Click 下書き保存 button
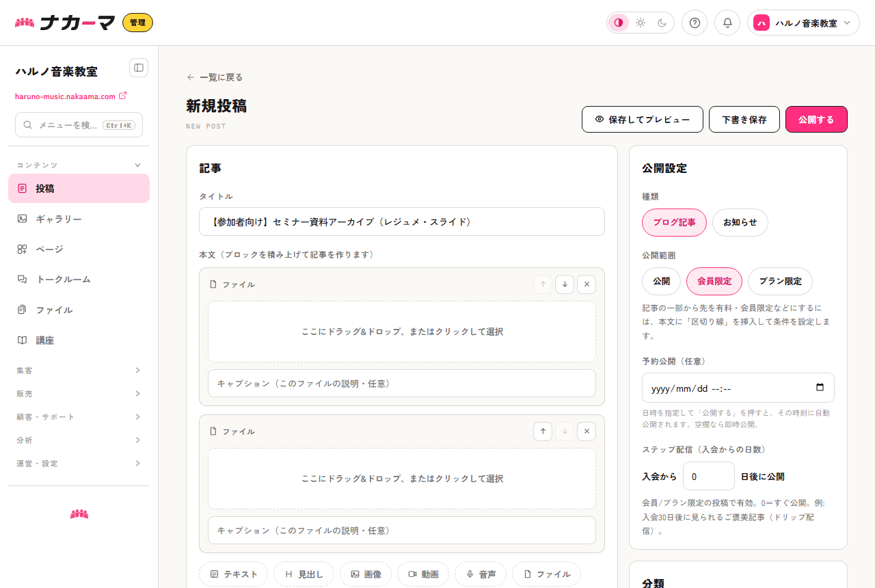The image size is (875, 588). (x=744, y=119)
